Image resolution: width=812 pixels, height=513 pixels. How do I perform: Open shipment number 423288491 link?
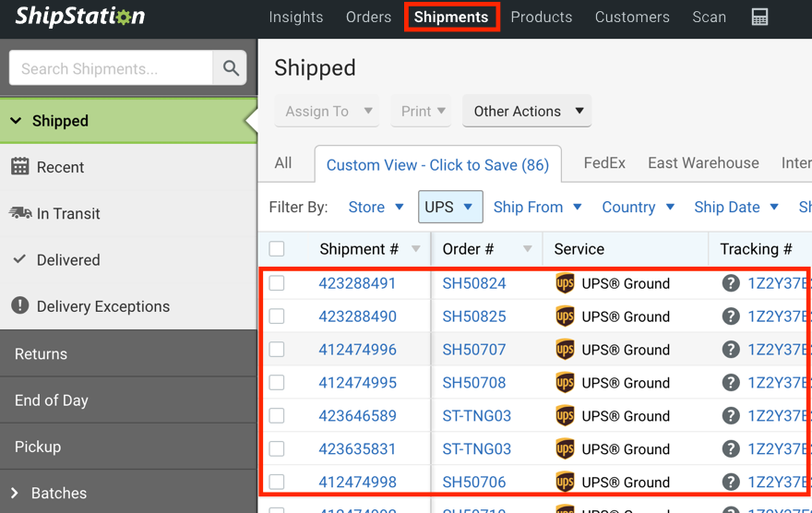point(357,283)
